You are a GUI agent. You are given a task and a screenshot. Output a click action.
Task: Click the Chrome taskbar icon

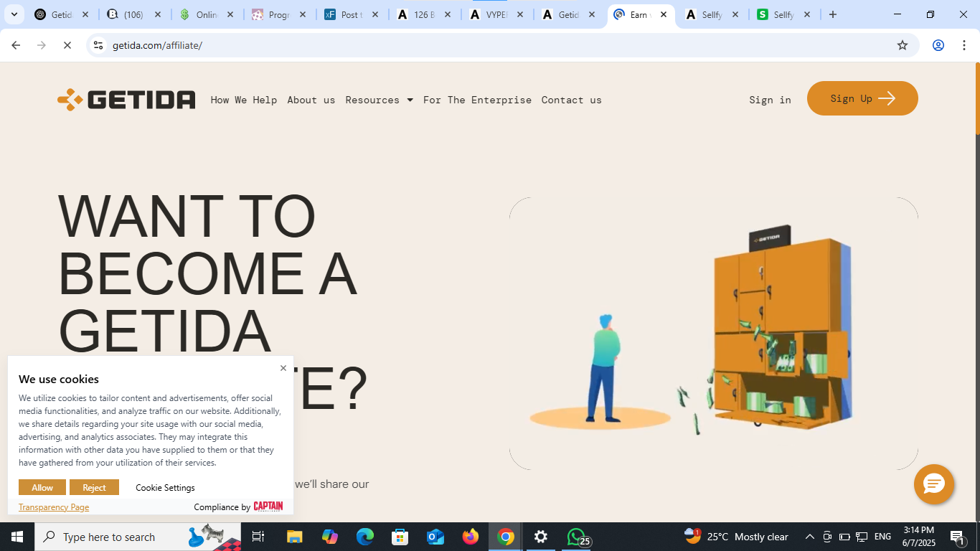(x=506, y=537)
